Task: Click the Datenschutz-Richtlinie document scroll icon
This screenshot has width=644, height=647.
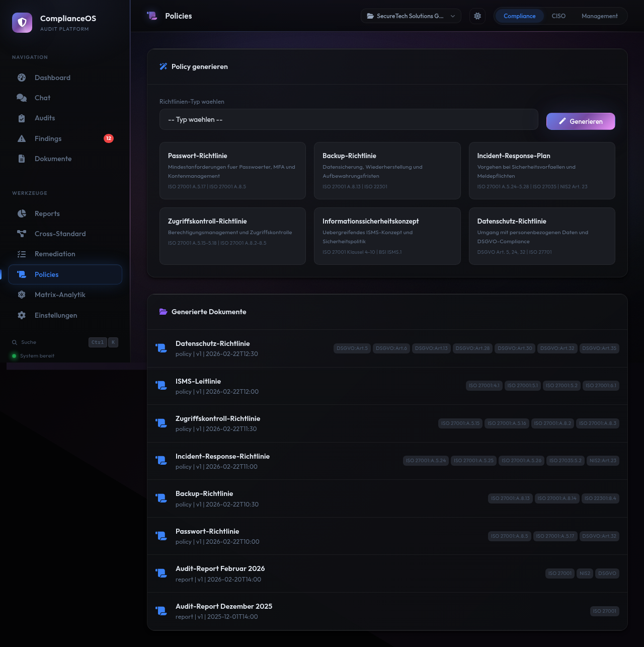Action: coord(162,348)
